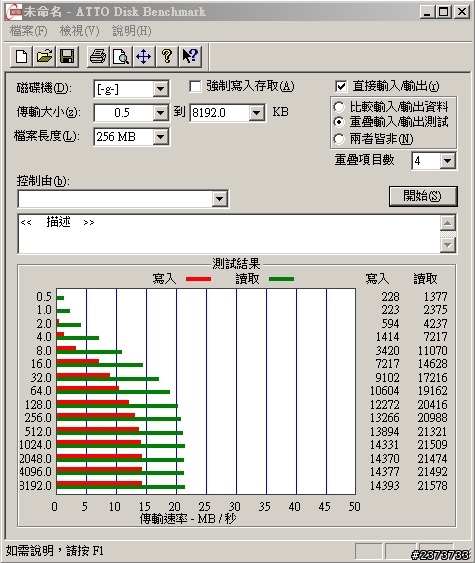Open a file via folder toolbar icon
Viewport: 475px width, 563px height.
click(44, 56)
